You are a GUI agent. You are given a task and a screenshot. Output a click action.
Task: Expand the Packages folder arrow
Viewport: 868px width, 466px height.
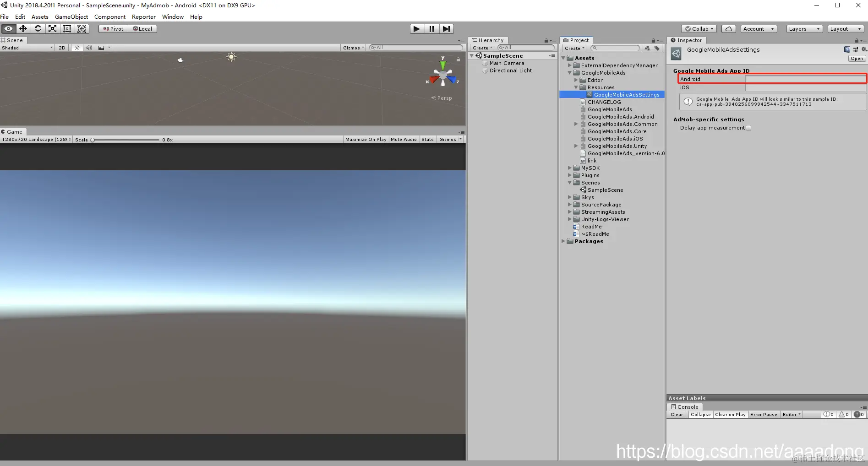click(x=563, y=241)
